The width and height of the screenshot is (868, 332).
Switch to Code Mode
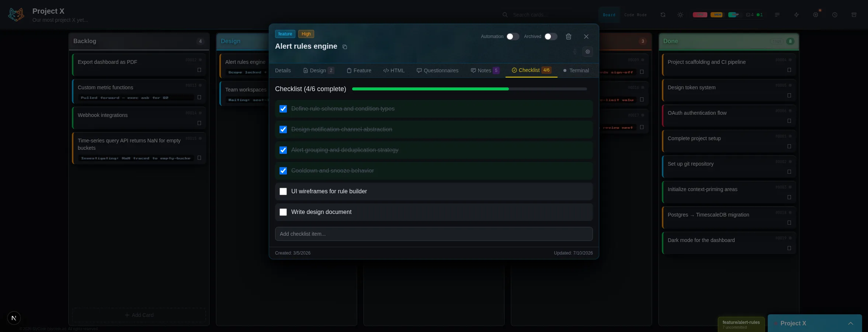(x=635, y=15)
